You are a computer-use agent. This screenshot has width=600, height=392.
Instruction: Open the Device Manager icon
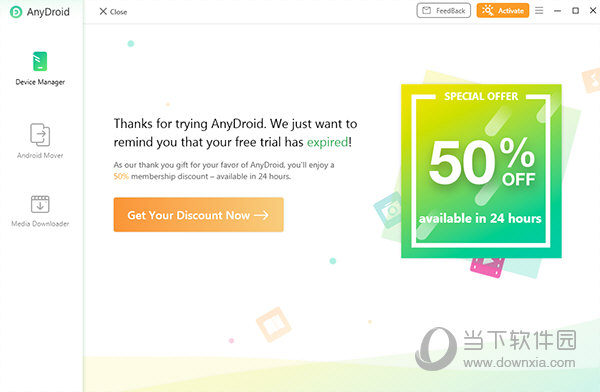click(40, 61)
